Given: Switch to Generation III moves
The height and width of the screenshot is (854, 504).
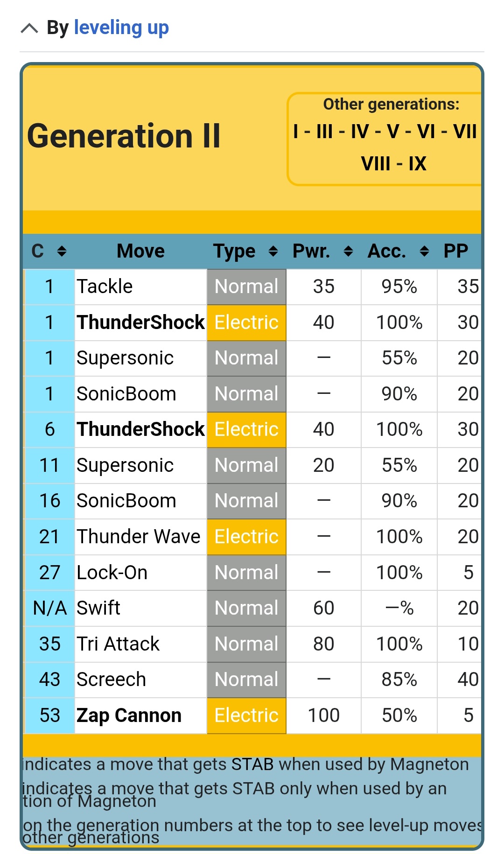Looking at the screenshot, I should click(x=324, y=132).
